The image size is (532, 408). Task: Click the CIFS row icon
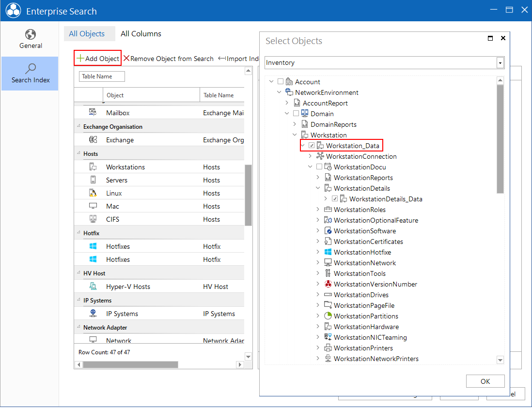click(93, 219)
